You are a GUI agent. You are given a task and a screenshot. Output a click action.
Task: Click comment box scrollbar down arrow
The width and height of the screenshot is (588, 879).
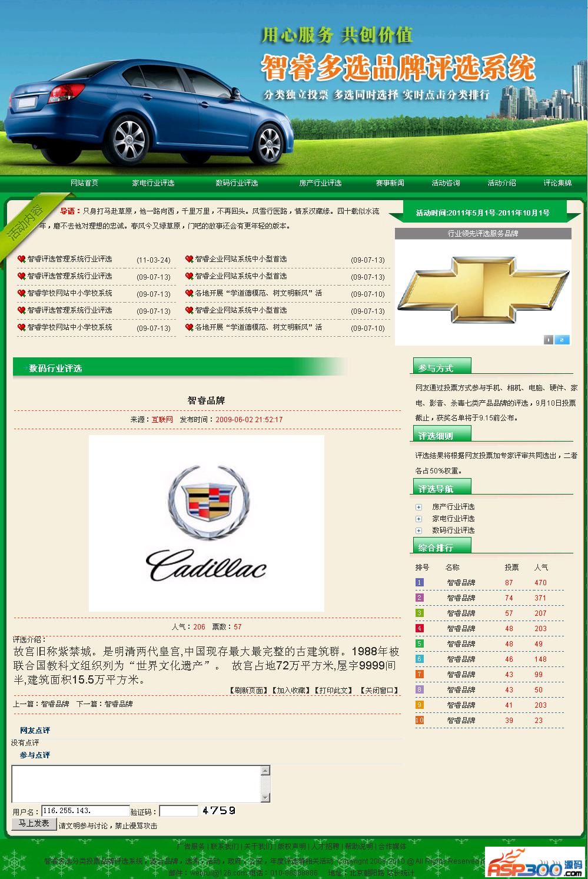(x=265, y=798)
